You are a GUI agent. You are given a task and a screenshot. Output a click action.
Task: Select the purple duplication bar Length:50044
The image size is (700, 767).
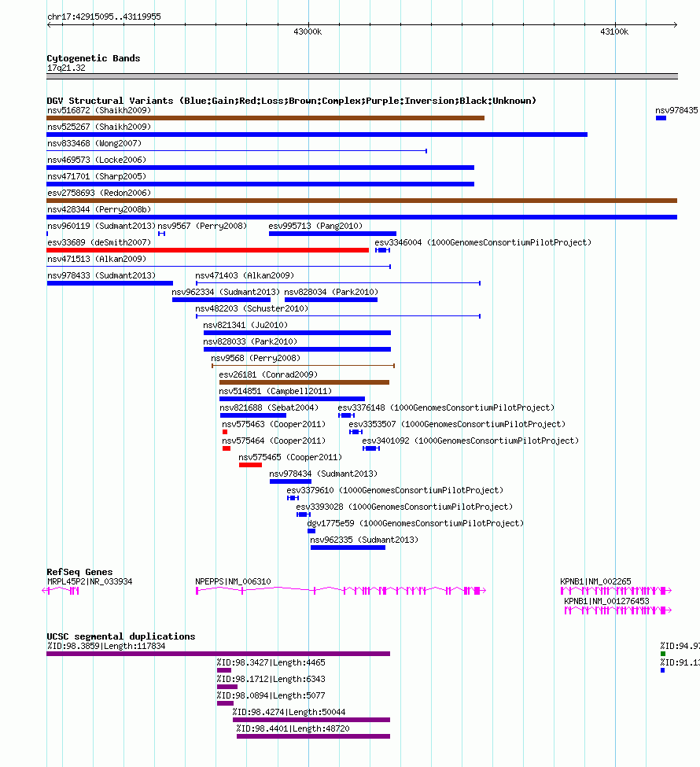[311, 720]
